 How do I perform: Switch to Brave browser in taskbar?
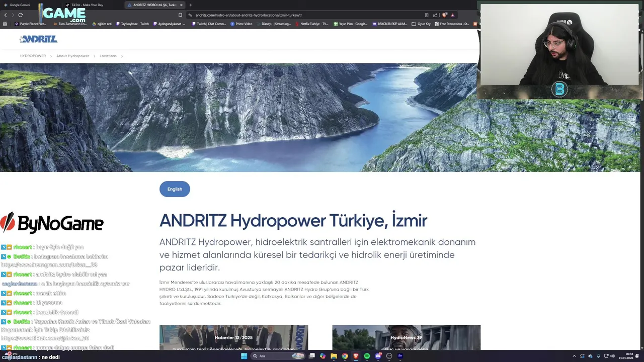click(x=356, y=356)
